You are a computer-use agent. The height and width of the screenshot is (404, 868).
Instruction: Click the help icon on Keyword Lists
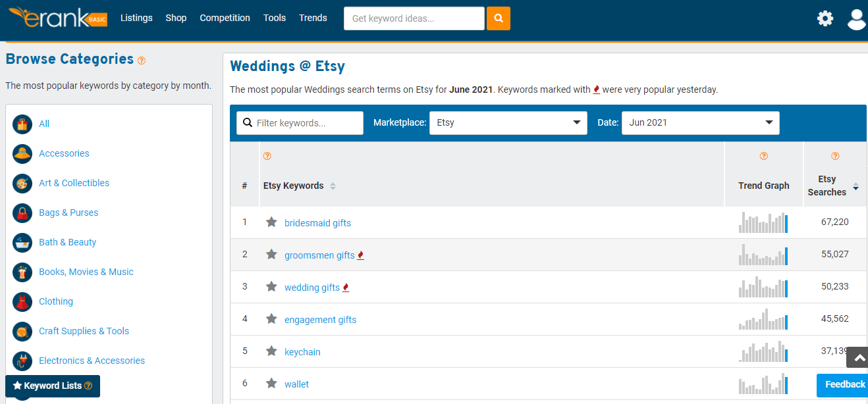88,386
